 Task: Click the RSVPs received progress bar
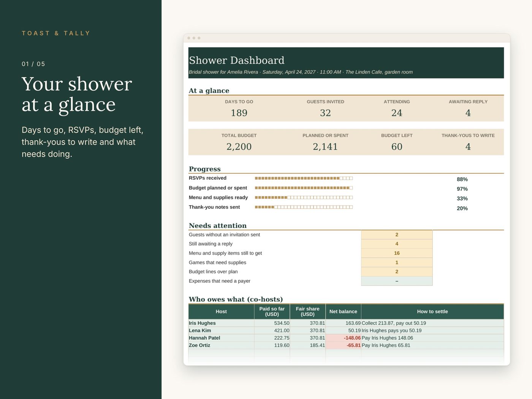coord(304,178)
